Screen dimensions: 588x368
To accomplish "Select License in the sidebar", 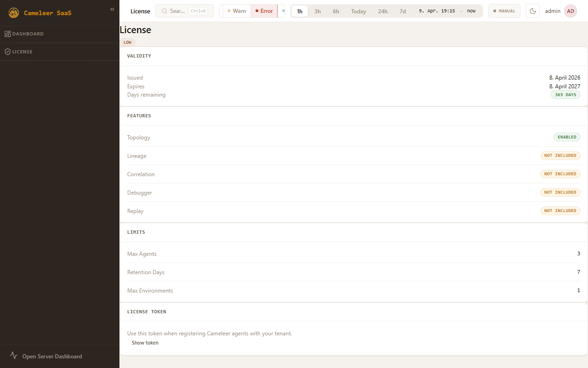I will (x=22, y=52).
